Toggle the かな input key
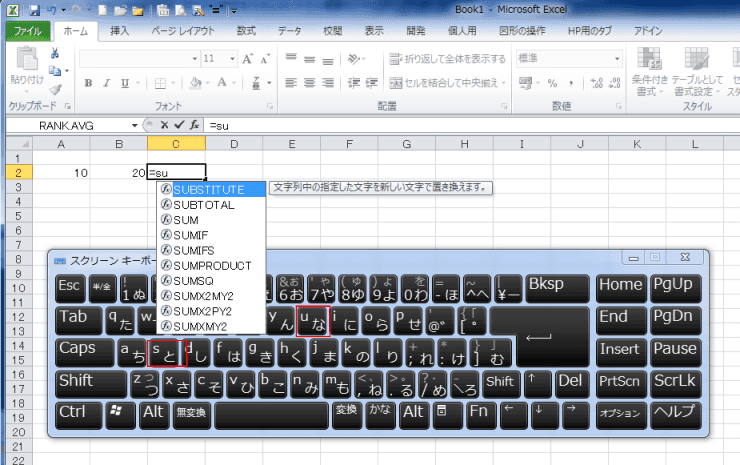This screenshot has height=465, width=740. click(381, 411)
